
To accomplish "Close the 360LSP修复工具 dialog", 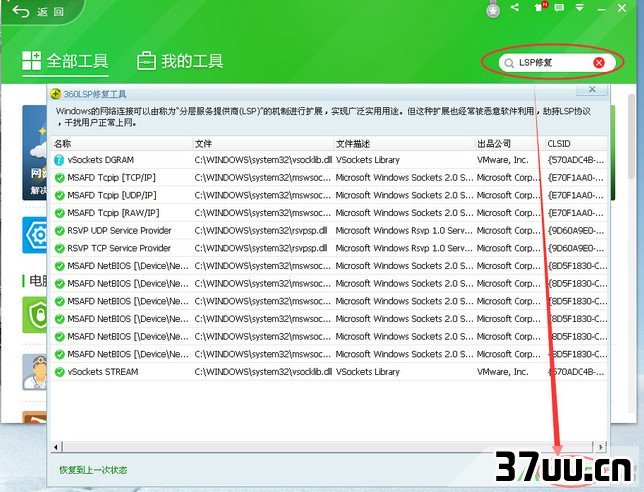I will tap(592, 89).
